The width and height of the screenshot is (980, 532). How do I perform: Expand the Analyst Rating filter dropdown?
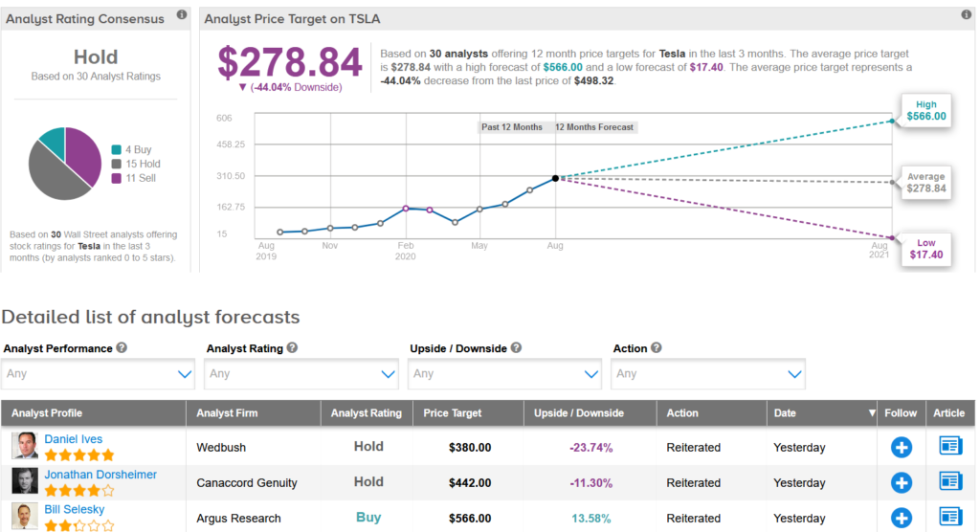coord(301,374)
